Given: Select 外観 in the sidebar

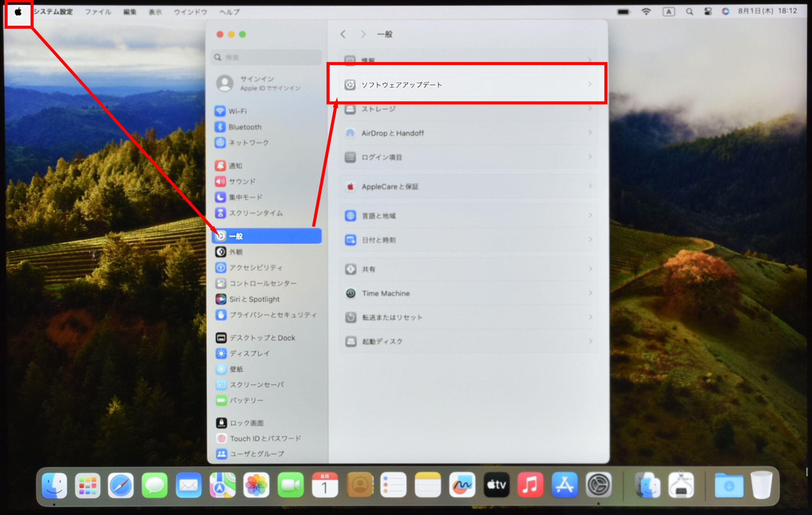Looking at the screenshot, I should tap(266, 252).
